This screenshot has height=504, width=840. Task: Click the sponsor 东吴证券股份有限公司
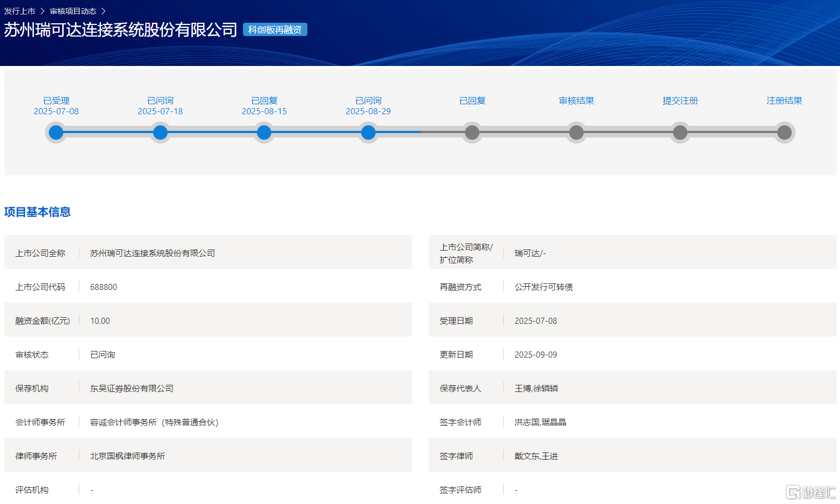(x=131, y=388)
